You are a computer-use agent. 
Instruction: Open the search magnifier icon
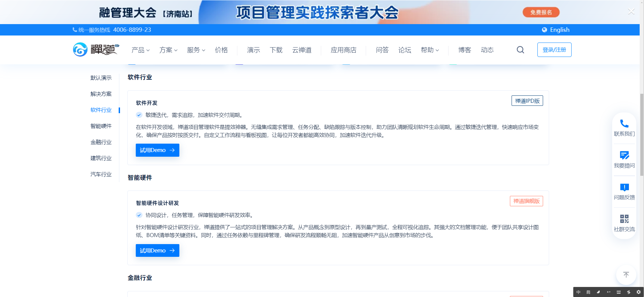520,50
